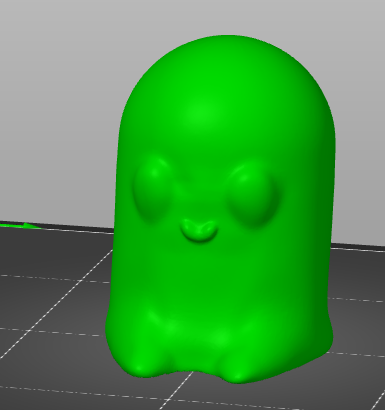
Task: Select the green ghost model
Action: coord(220,210)
